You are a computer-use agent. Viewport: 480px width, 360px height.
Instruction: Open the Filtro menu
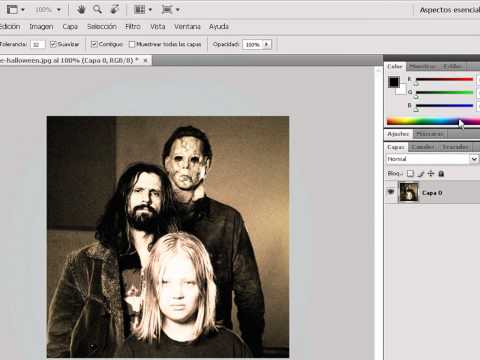pos(133,27)
